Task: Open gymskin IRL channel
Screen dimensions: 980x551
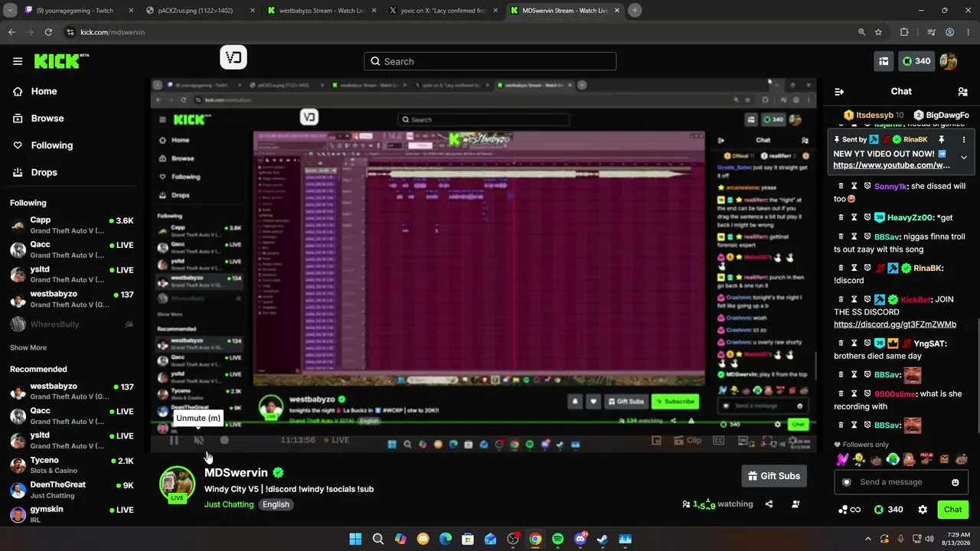Action: (73, 514)
